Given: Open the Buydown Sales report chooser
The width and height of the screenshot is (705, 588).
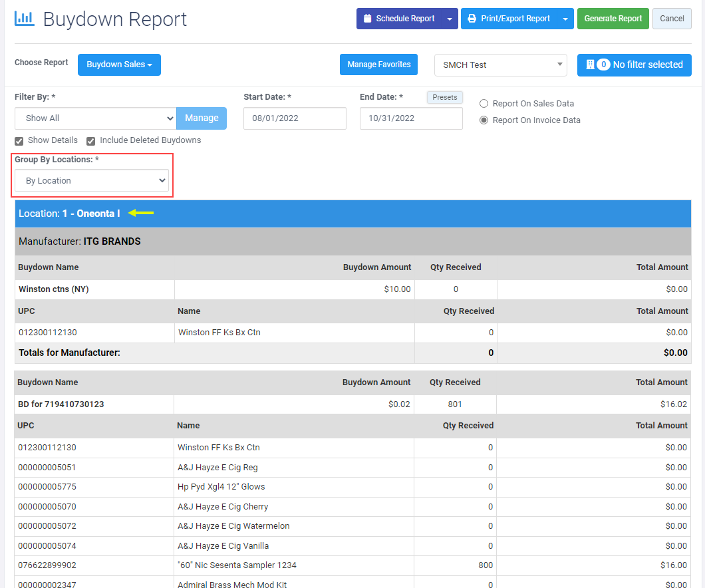Looking at the screenshot, I should coord(119,65).
